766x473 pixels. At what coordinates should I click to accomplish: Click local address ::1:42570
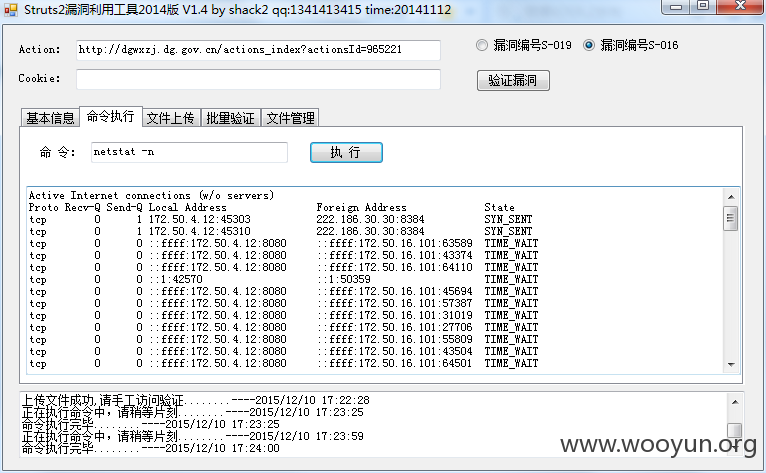176,280
